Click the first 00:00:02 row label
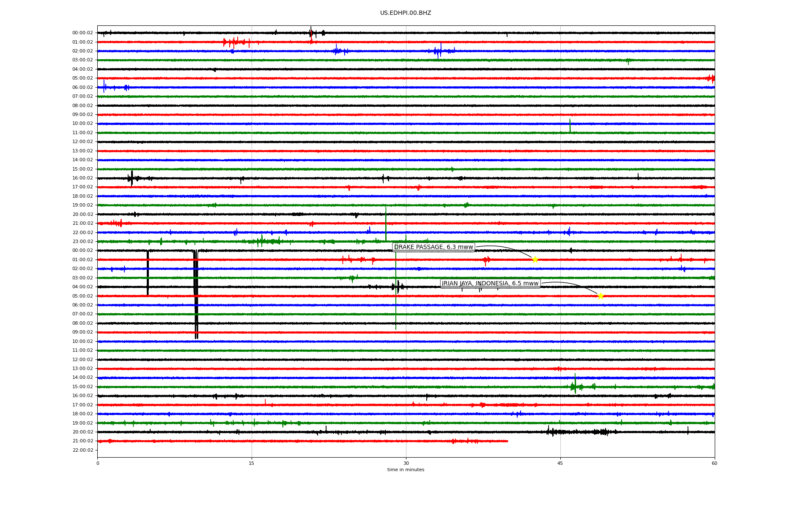 pos(82,33)
